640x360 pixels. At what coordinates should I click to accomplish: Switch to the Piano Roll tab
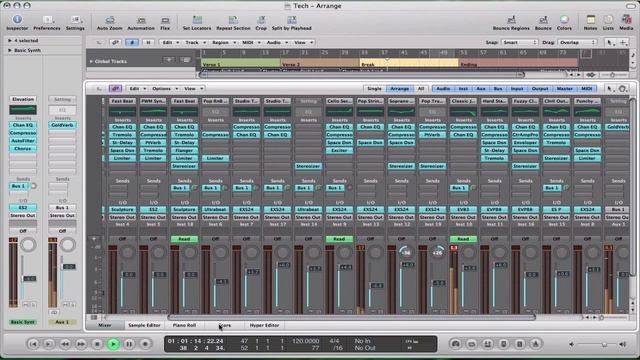coord(184,325)
